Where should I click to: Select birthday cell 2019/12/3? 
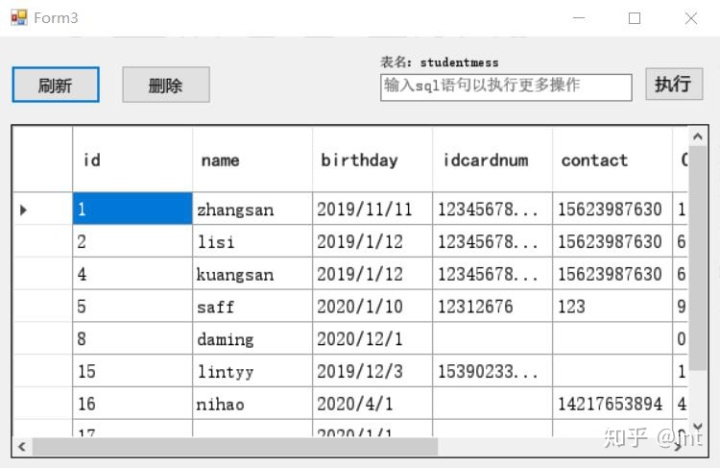tap(372, 371)
